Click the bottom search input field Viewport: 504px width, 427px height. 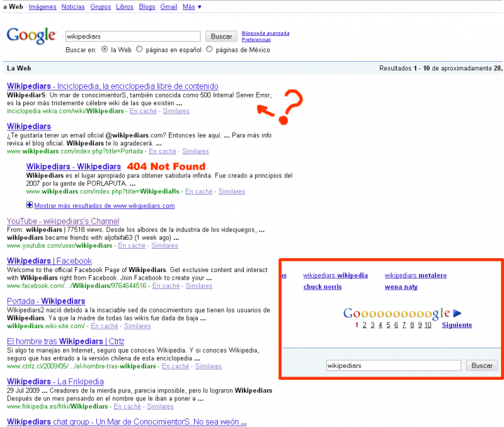tap(394, 365)
